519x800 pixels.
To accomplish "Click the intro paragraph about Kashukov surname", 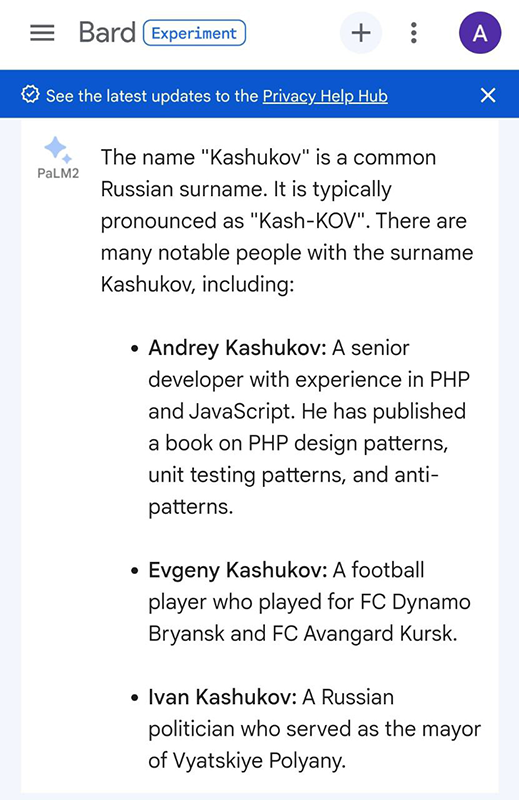I will point(287,221).
